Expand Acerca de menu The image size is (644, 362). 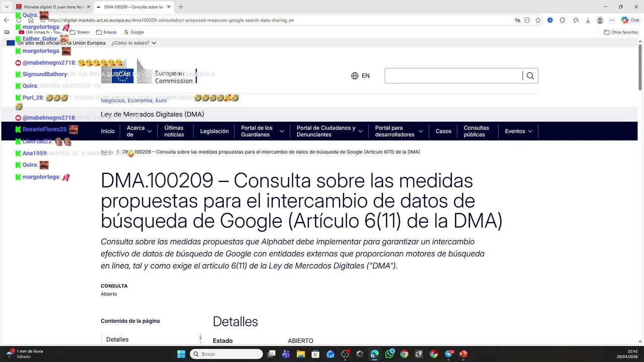click(139, 131)
